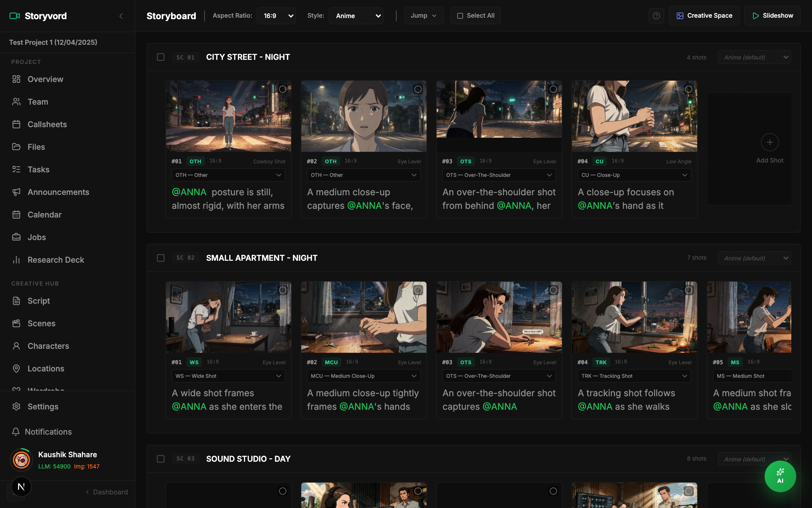Image resolution: width=812 pixels, height=508 pixels.
Task: Click the Team people icon
Action: coord(16,102)
